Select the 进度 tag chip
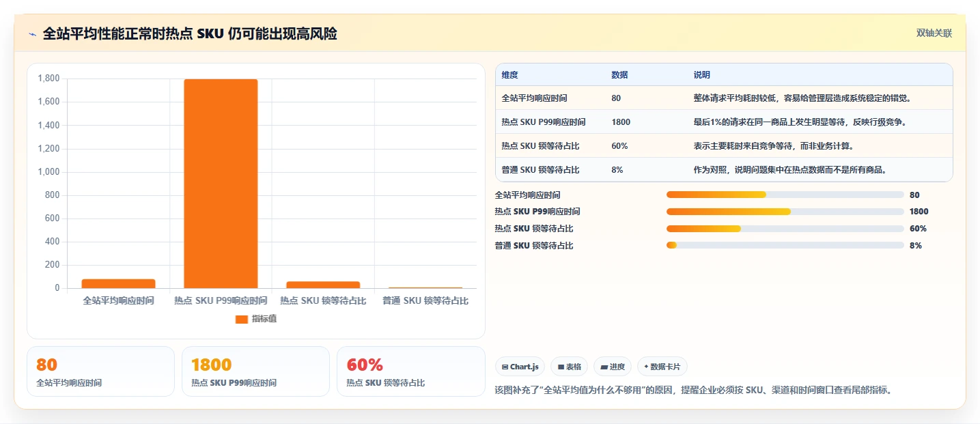980x424 pixels. pos(613,367)
